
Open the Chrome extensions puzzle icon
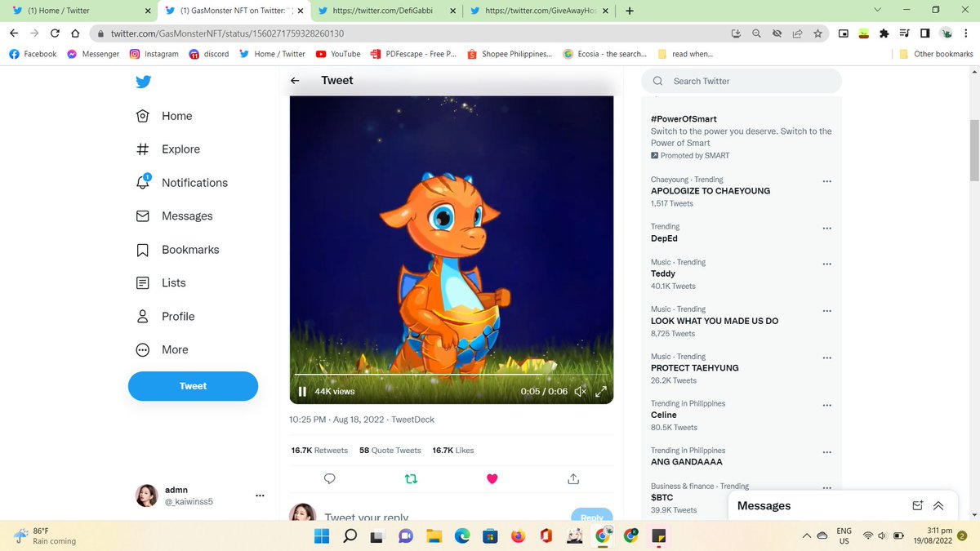point(884,33)
